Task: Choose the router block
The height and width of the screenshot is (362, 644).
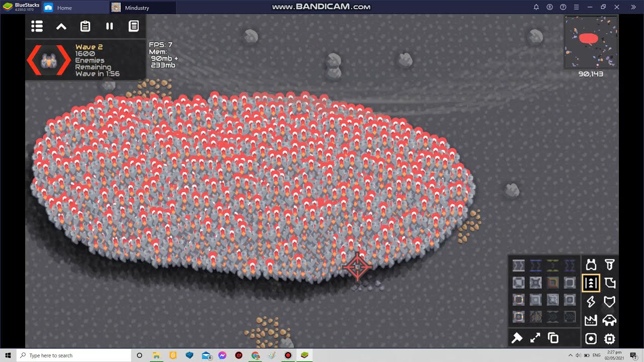Action: pos(536,300)
